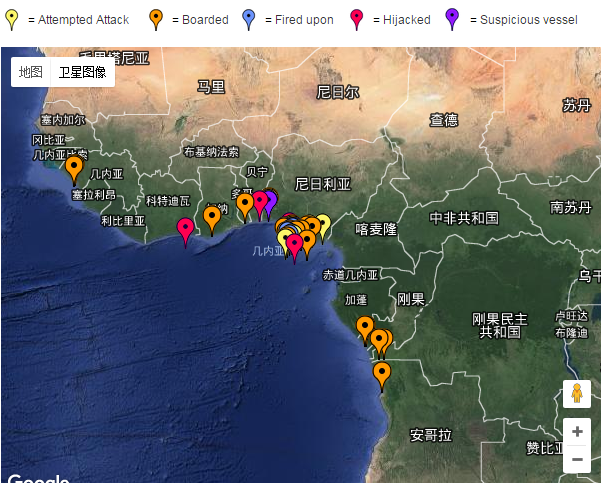Switch to the 地图 map view

point(30,72)
